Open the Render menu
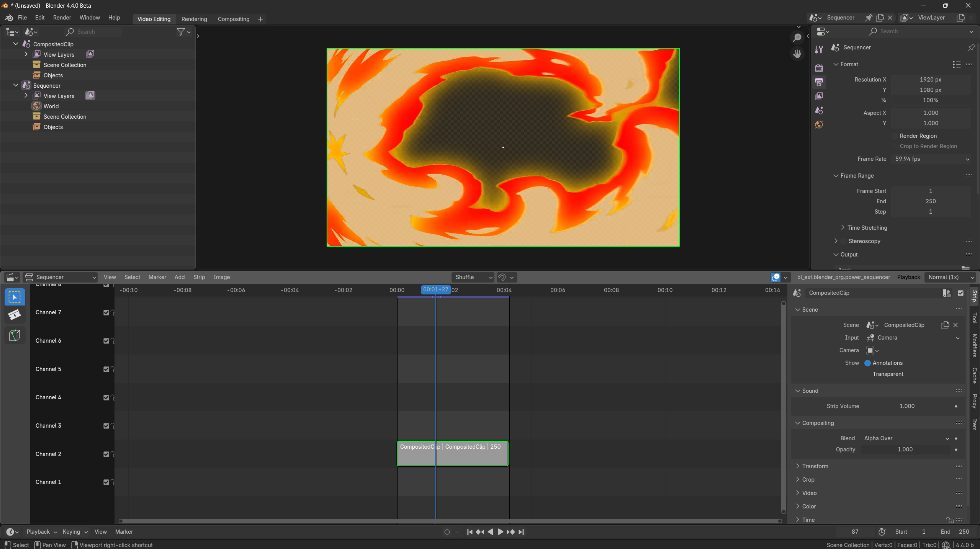Viewport: 980px width, 549px height. coord(62,18)
